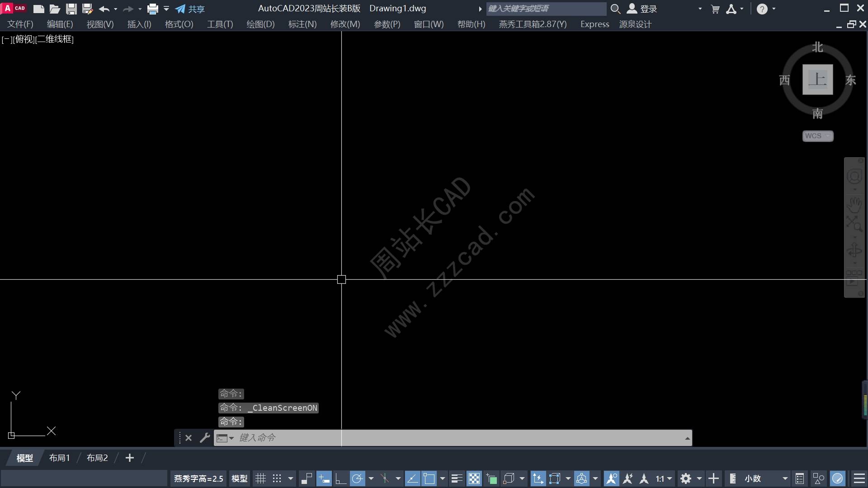Expand the redo history dropdown arrow

pos(140,9)
